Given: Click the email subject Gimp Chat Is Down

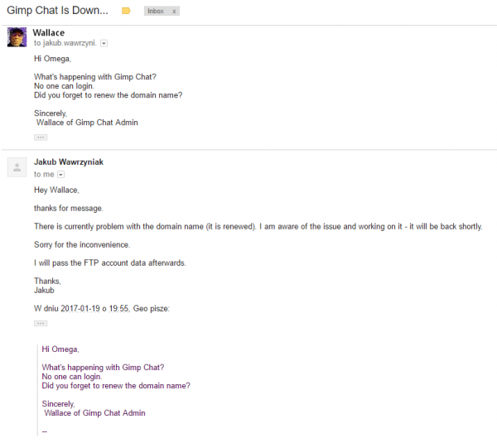Looking at the screenshot, I should point(57,11).
